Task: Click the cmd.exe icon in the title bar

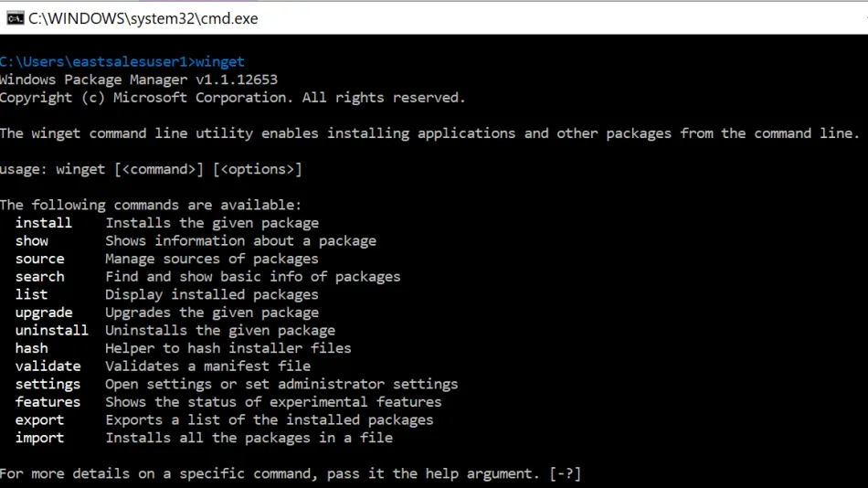Action: click(16, 17)
